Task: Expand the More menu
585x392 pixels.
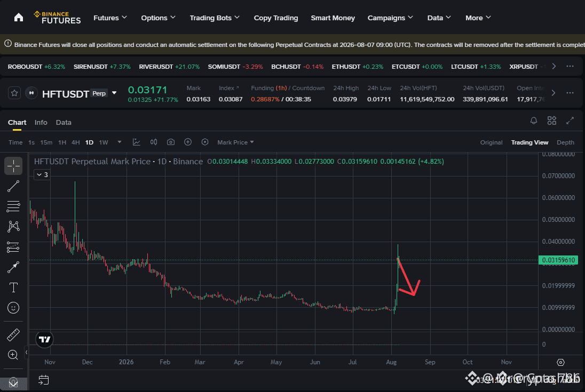Action: point(478,18)
